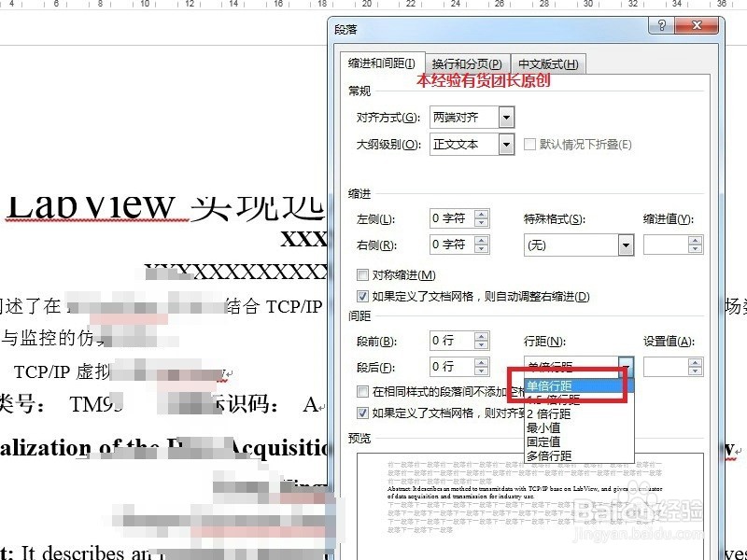The height and width of the screenshot is (560, 747).
Task: Increase the 段前 spacing value
Action: (x=482, y=336)
